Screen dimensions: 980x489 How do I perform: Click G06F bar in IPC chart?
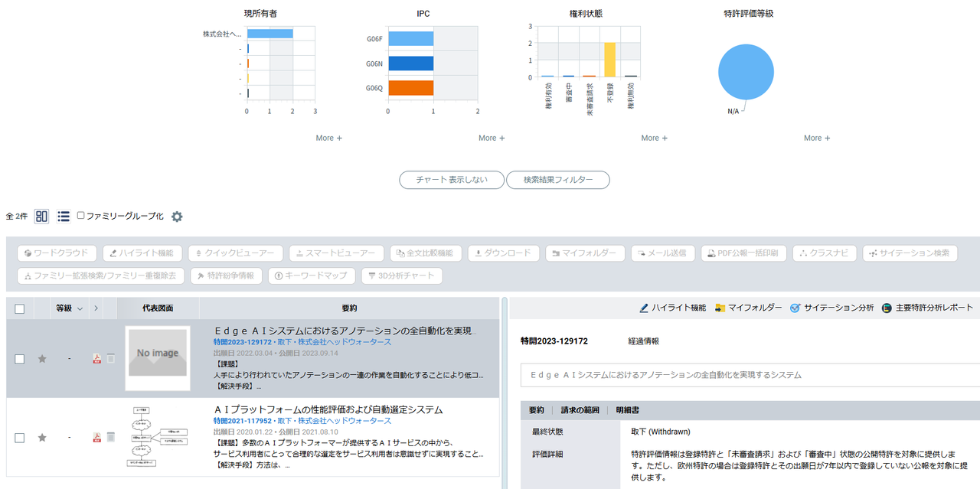(x=410, y=38)
